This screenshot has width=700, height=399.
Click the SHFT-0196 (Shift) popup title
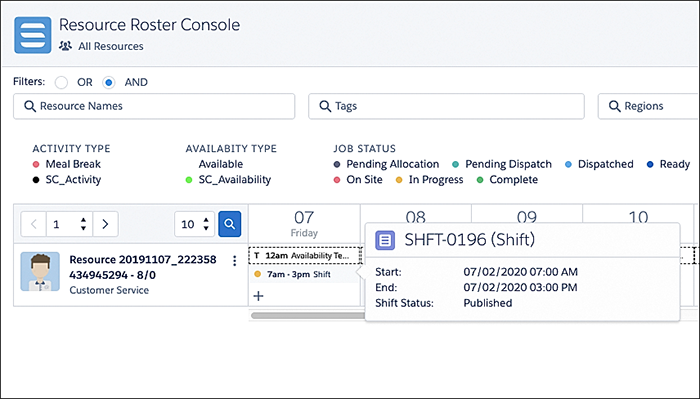470,240
